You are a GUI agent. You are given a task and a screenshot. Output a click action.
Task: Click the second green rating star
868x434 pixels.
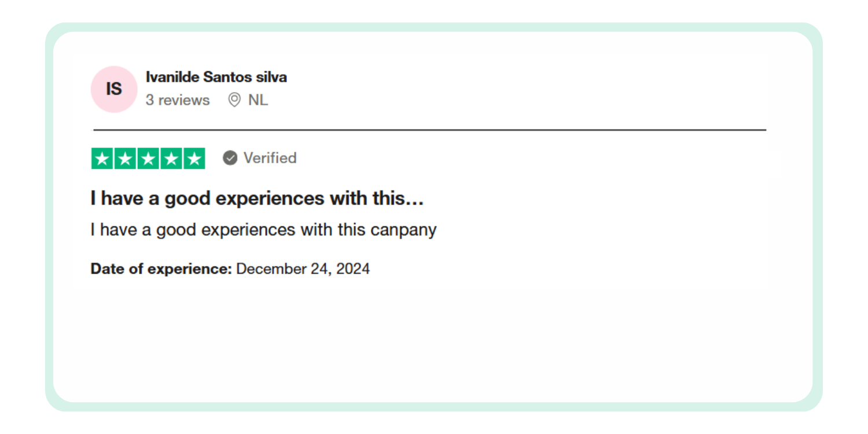tap(125, 159)
